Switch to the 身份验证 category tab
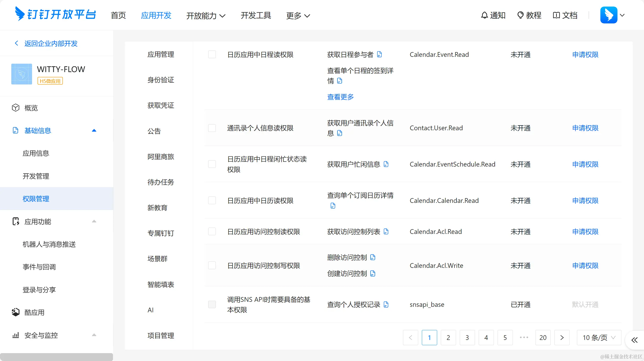Viewport: 644px width, 361px height. pyautogui.click(x=161, y=80)
